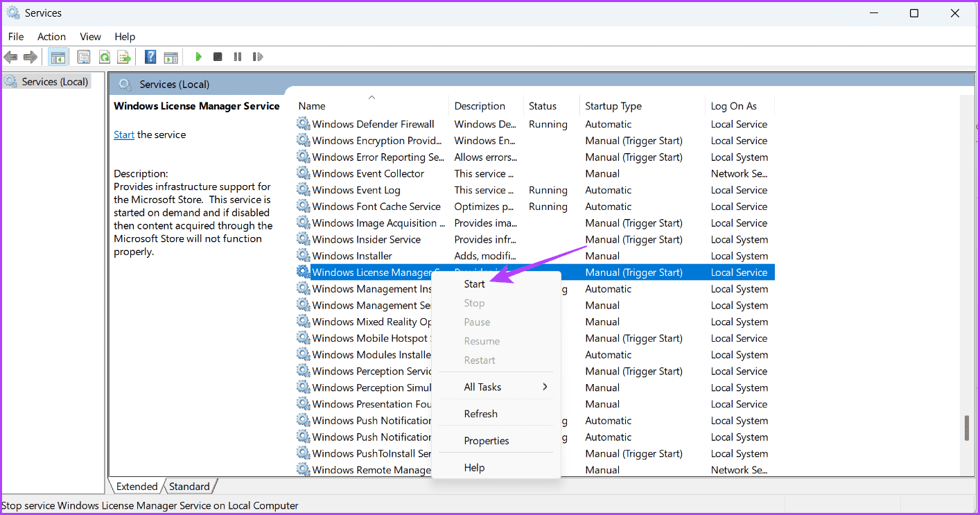
Task: Open the Help menu in menu bar
Action: (125, 37)
